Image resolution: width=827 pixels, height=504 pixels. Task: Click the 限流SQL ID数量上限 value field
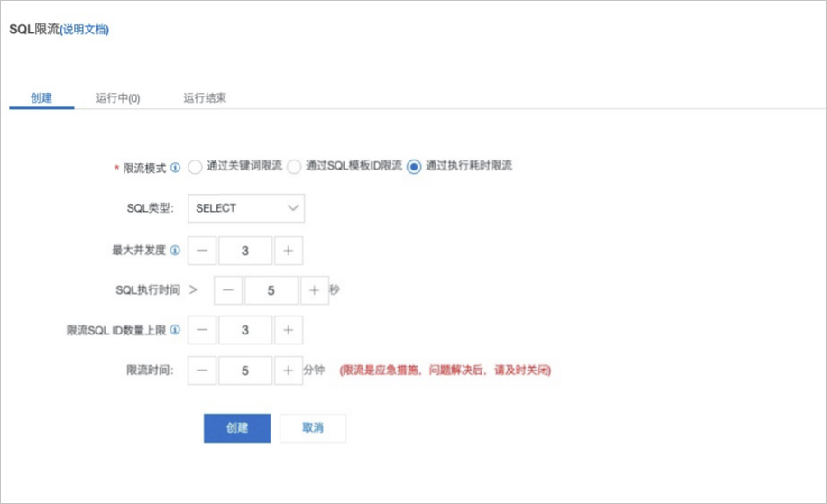(x=245, y=330)
